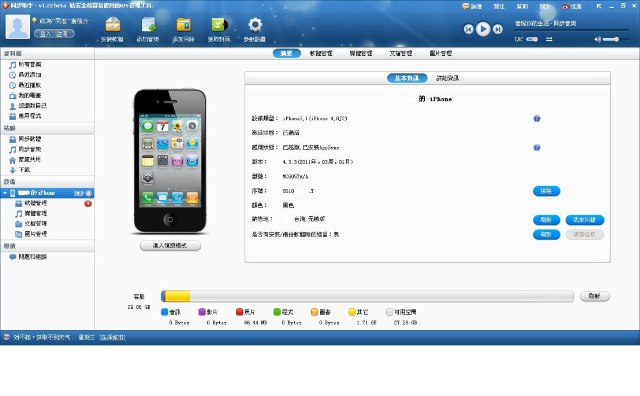
Task: Open ringtone management under the iPhone device
Action: point(31,213)
